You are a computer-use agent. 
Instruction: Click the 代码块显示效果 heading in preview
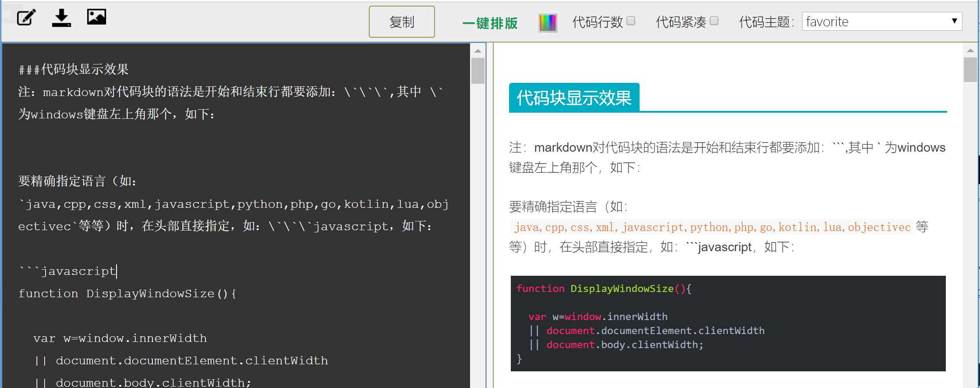point(574,98)
